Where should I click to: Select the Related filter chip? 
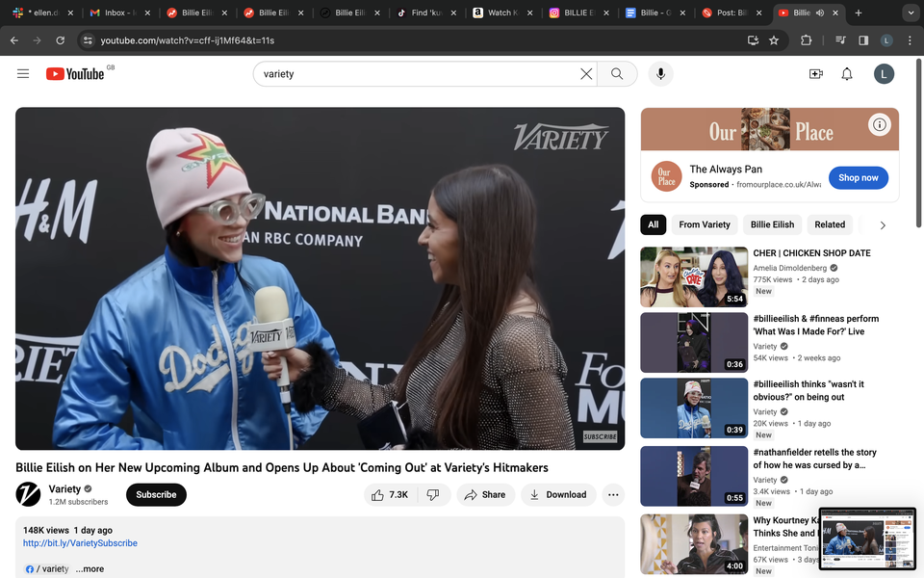coord(829,224)
